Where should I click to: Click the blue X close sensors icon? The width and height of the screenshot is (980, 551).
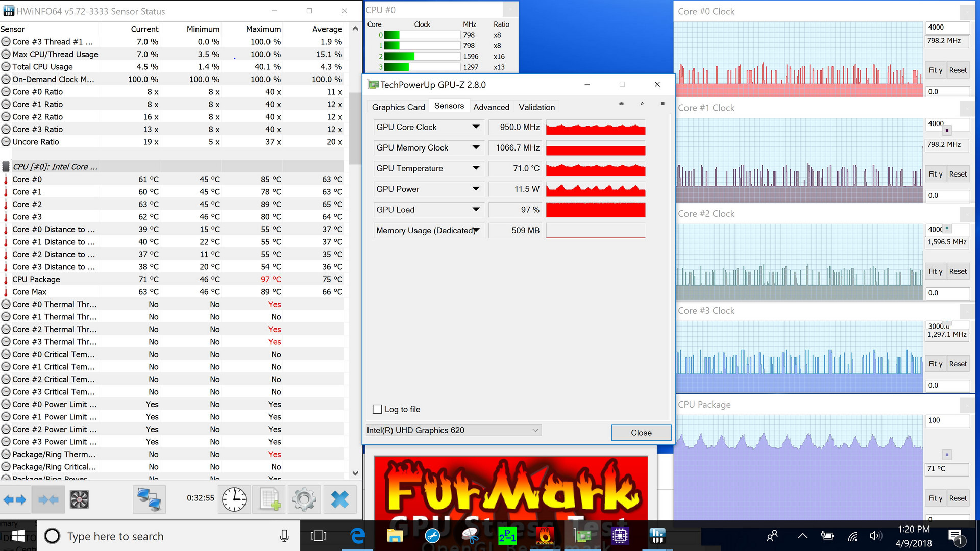pyautogui.click(x=339, y=499)
